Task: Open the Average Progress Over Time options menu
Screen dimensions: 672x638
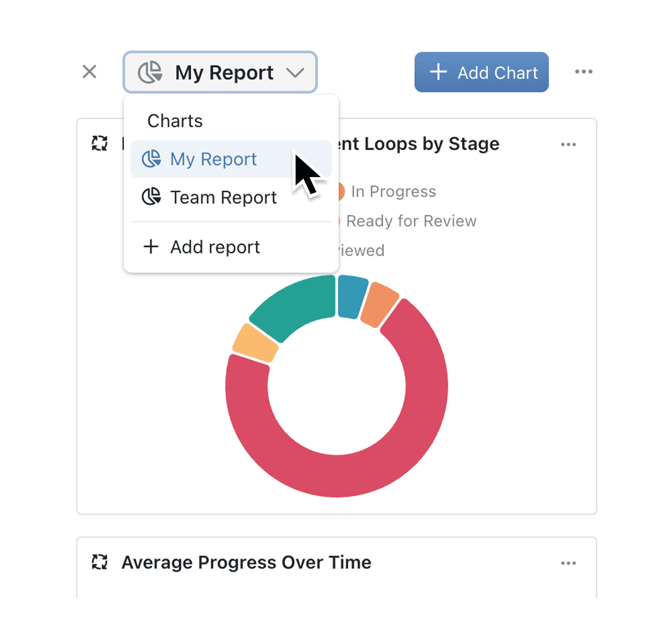Action: pyautogui.click(x=568, y=562)
